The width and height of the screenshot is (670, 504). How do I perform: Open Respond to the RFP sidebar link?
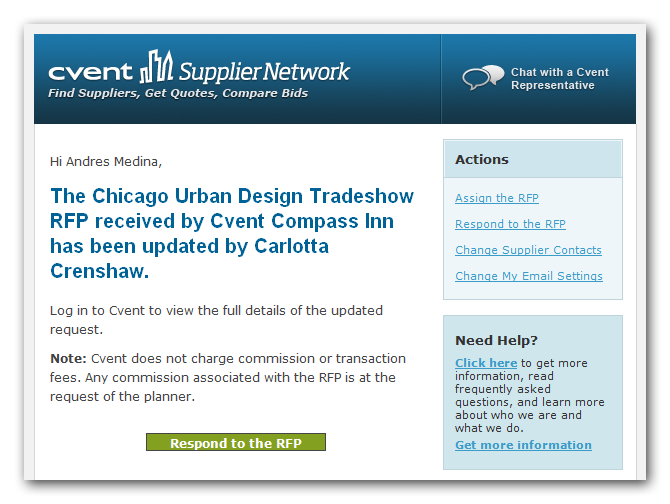[x=510, y=224]
